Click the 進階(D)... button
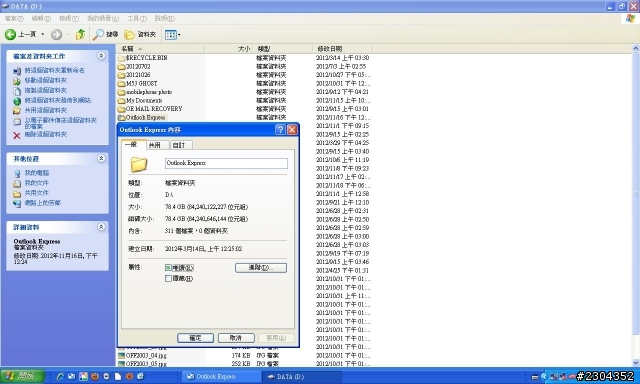The height and width of the screenshot is (384, 640). coord(261,268)
